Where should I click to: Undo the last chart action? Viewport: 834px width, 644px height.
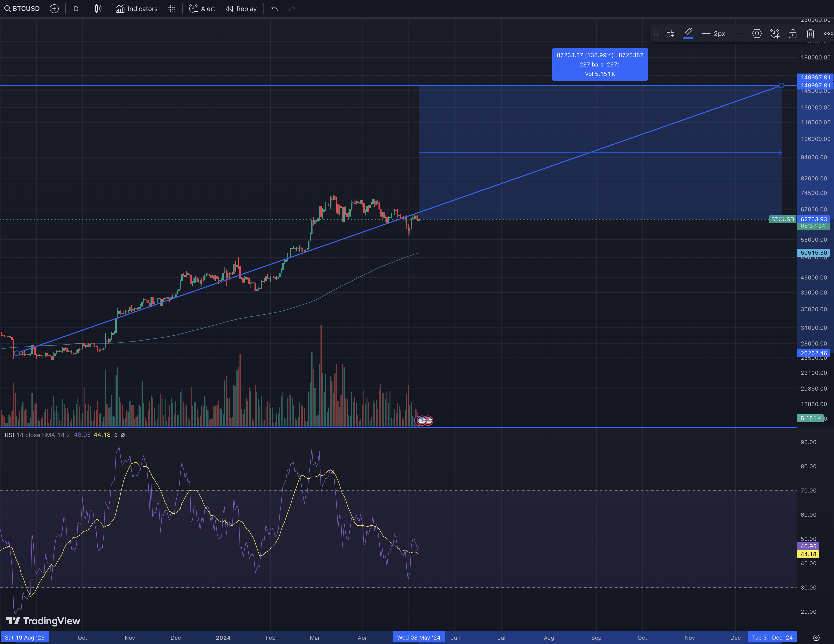tap(274, 8)
